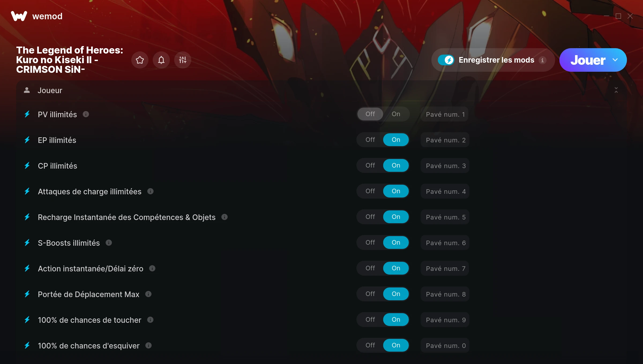Show info for S-Boosts illimités
The height and width of the screenshot is (364, 643).
109,243
